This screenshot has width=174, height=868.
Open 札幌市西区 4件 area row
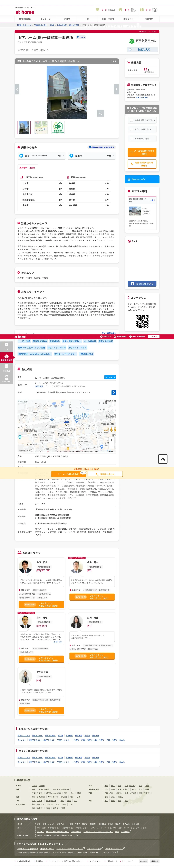[42, 194]
